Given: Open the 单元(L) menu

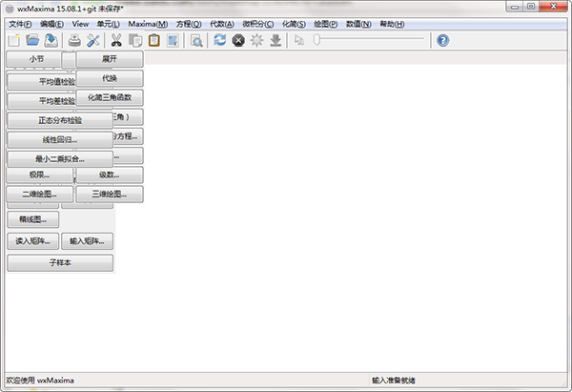Looking at the screenshot, I should [109, 24].
